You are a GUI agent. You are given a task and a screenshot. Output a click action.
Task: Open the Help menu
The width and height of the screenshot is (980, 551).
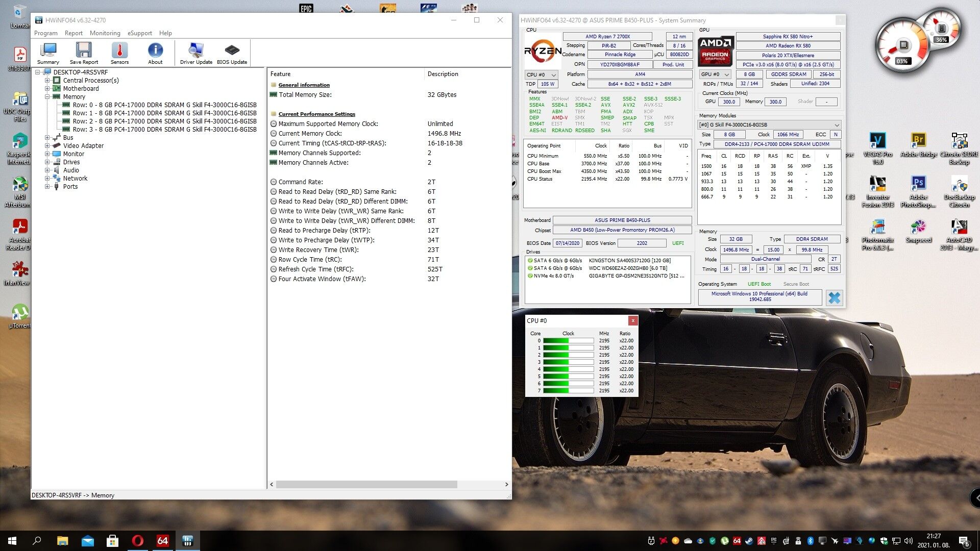(x=165, y=33)
